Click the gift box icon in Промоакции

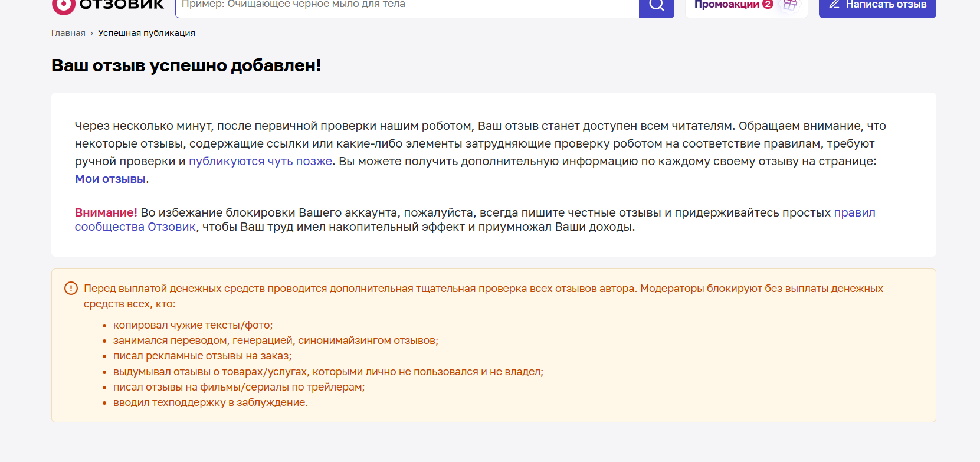click(790, 5)
